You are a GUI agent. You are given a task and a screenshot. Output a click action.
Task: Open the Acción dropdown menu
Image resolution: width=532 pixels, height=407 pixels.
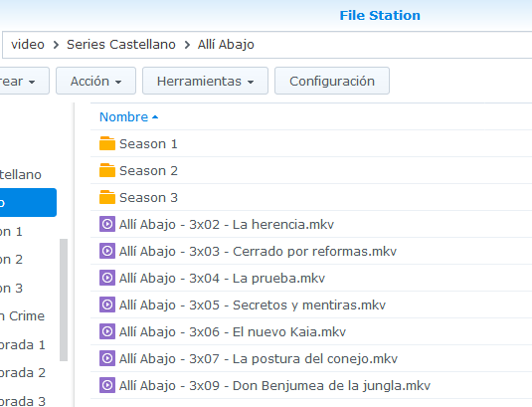95,81
